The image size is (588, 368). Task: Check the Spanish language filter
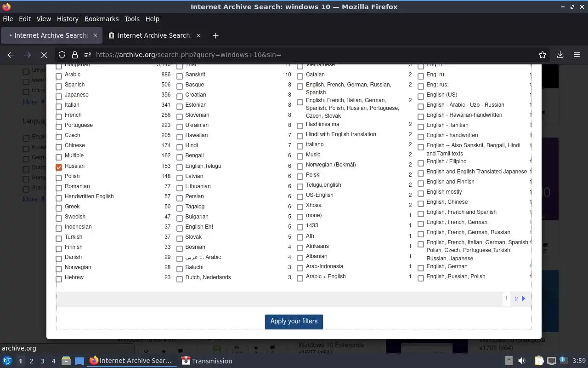coord(59,86)
